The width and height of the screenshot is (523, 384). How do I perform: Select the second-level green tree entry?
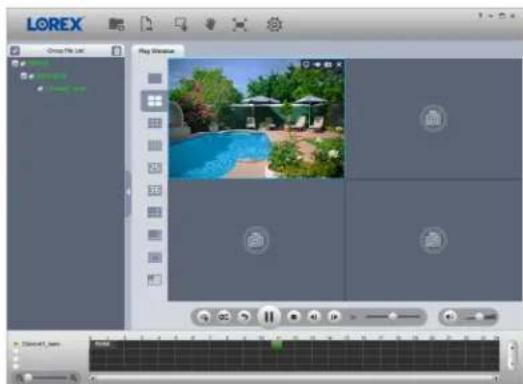(51, 76)
